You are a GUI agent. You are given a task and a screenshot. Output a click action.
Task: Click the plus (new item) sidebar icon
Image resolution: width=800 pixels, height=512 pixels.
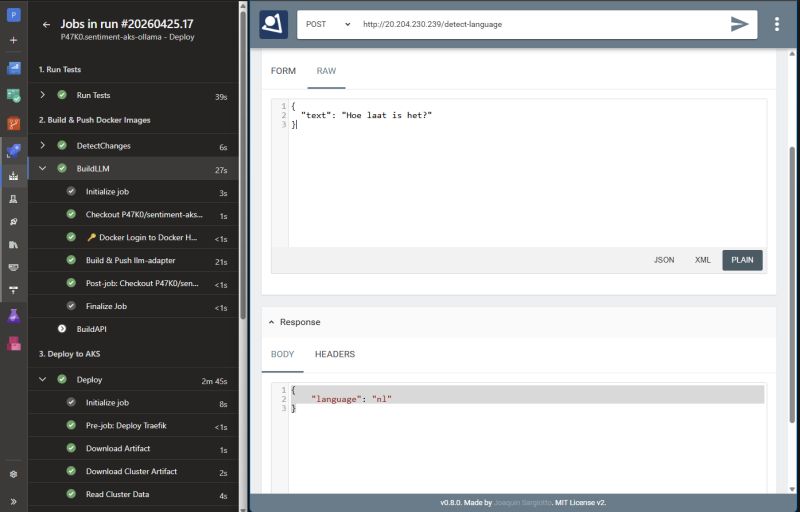click(x=14, y=40)
